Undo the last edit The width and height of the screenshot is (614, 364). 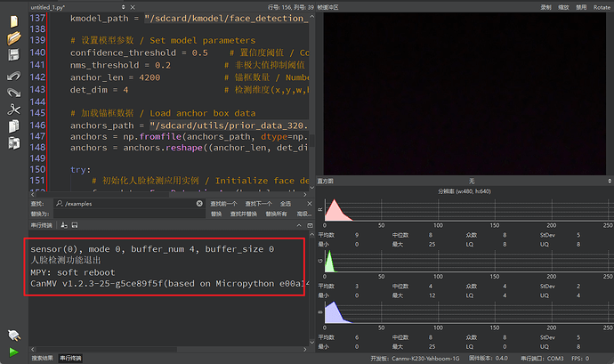pos(13,75)
